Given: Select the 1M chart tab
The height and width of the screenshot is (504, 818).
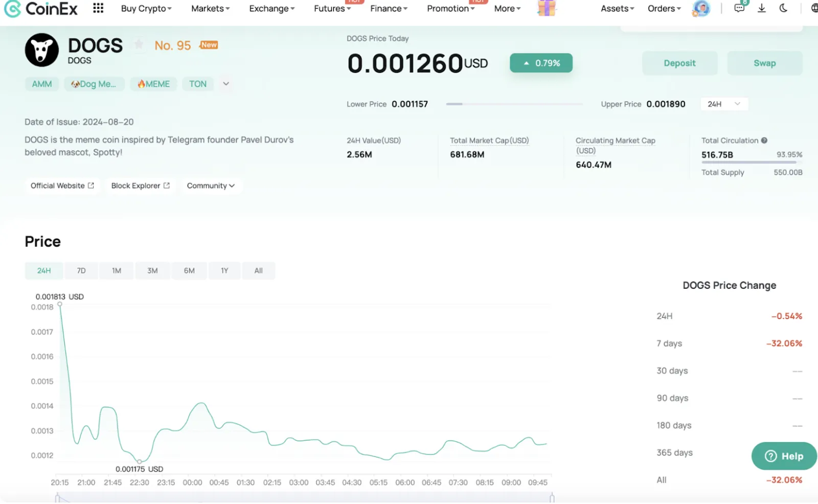Looking at the screenshot, I should [117, 271].
